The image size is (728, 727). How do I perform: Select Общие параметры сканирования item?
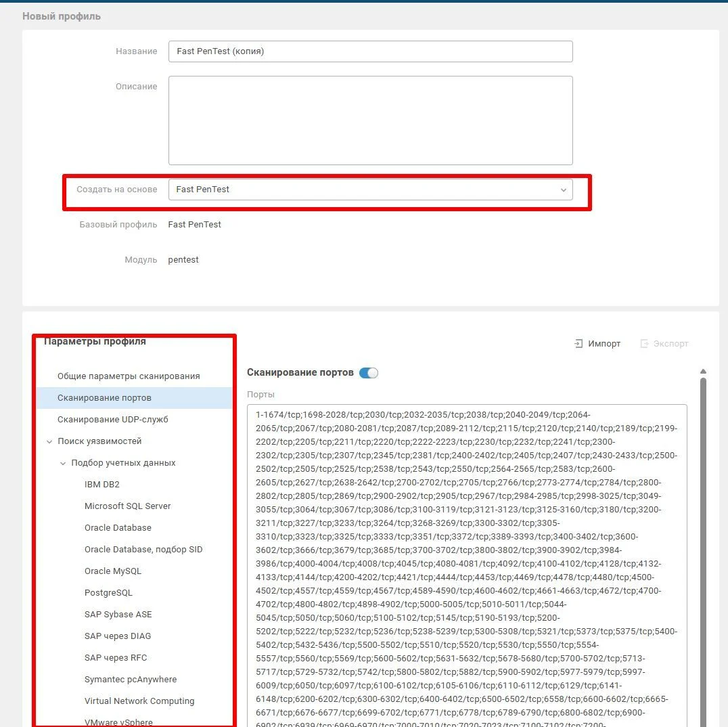pos(129,376)
